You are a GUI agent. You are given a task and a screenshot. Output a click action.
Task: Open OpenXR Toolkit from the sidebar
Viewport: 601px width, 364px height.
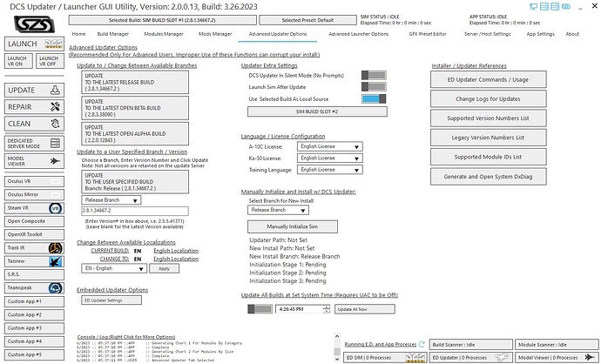(34, 234)
